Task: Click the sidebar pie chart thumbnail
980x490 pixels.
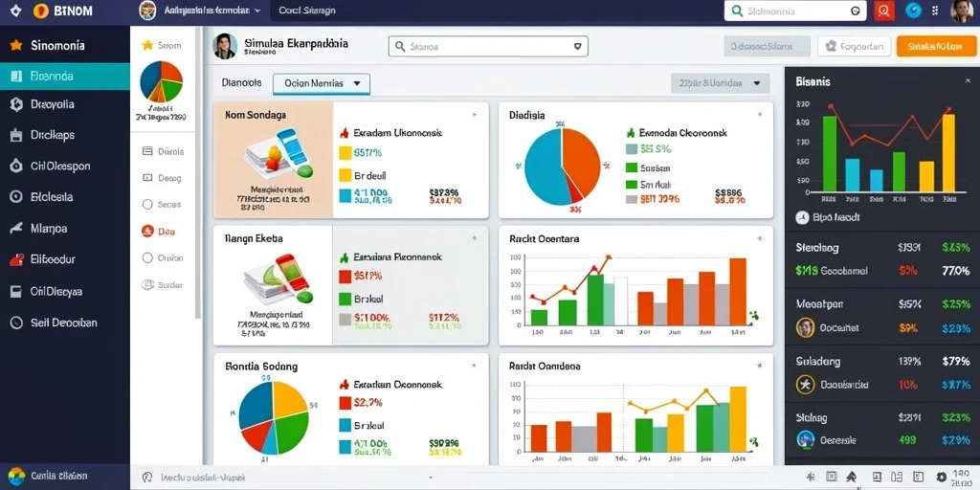Action: tap(161, 81)
